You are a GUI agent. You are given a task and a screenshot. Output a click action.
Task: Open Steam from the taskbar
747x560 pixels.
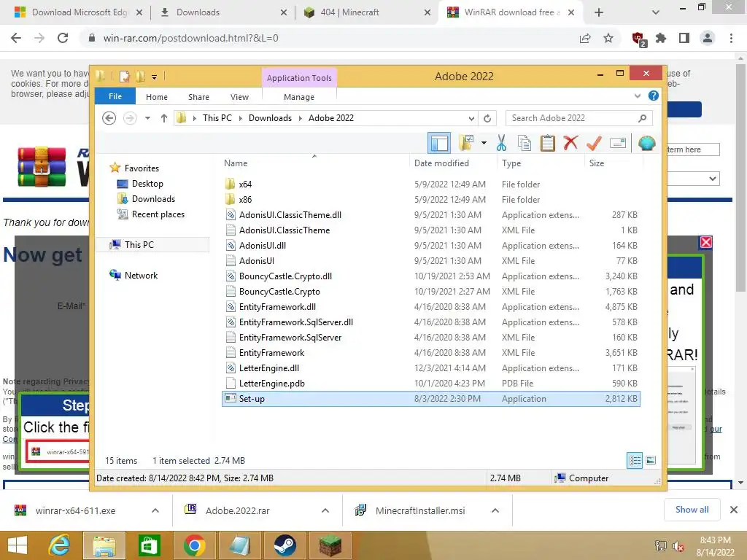click(285, 545)
